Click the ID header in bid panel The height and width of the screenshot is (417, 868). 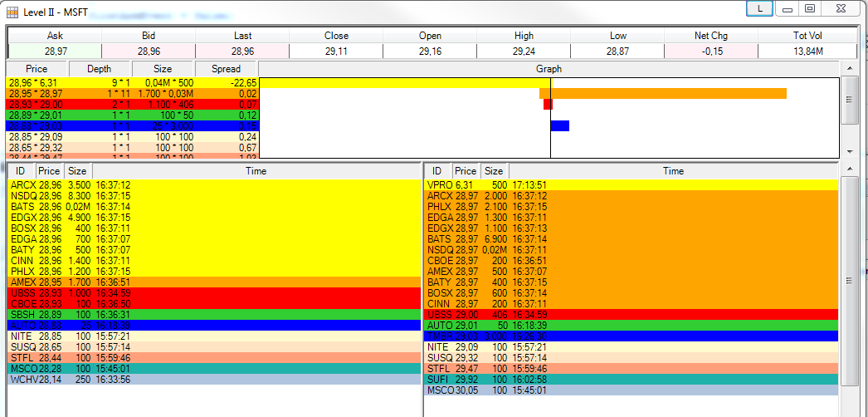click(x=21, y=171)
